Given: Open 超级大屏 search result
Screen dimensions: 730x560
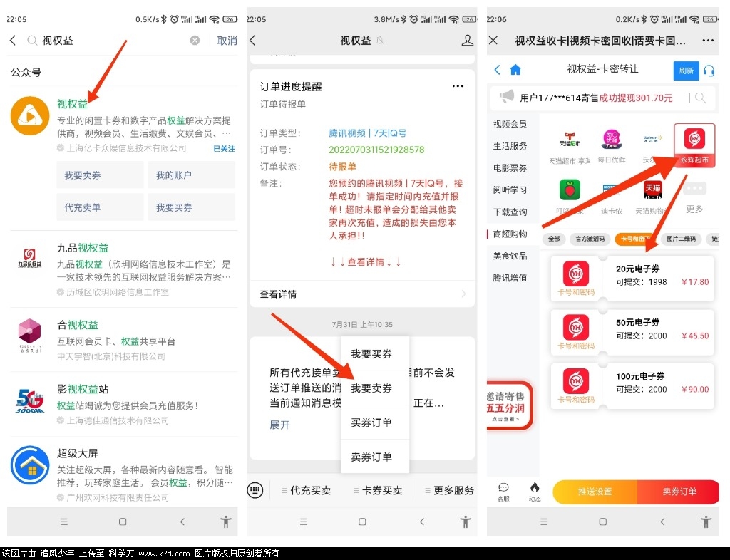Looking at the screenshot, I should (x=123, y=472).
